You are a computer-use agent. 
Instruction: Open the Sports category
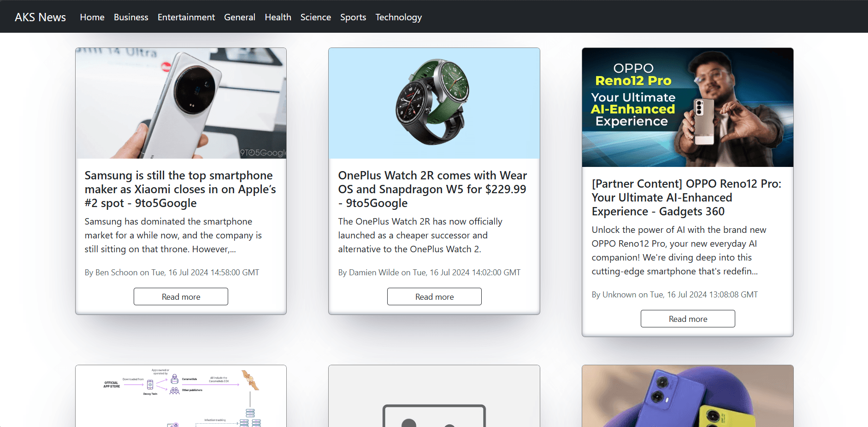[x=353, y=17]
